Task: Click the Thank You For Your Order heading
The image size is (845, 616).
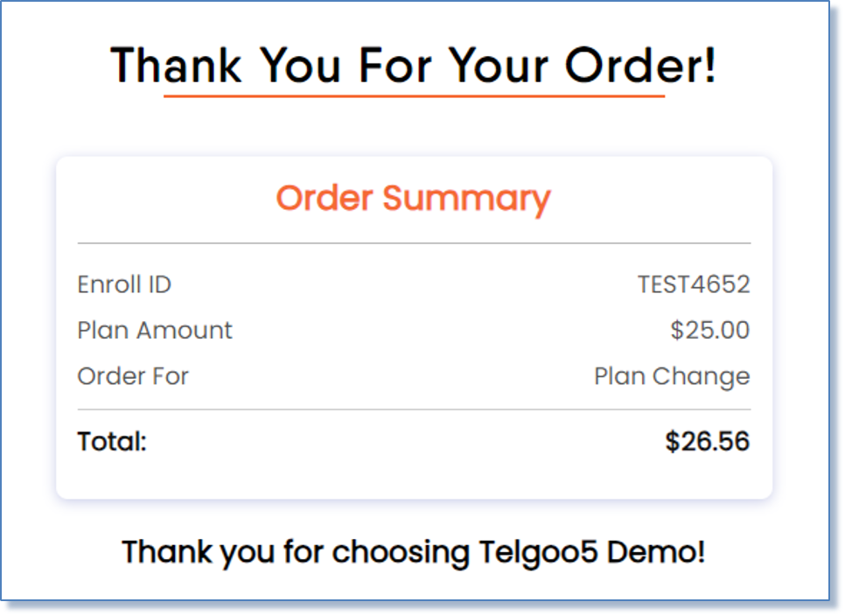Action: pos(414,66)
